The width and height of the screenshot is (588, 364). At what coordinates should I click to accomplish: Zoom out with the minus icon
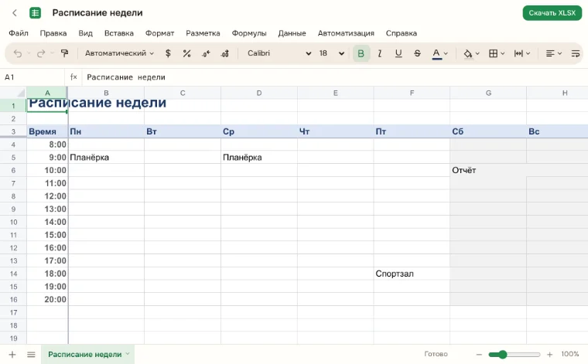479,354
